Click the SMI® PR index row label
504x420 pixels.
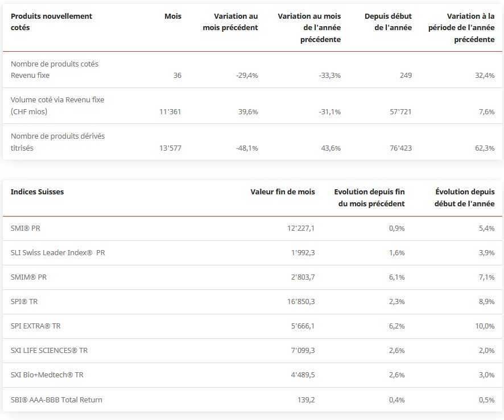[26, 228]
